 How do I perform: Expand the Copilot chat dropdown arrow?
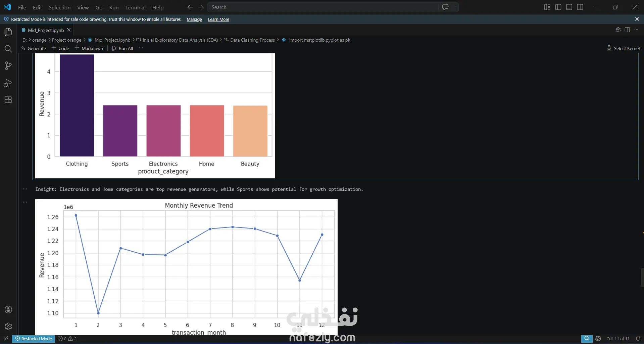455,7
